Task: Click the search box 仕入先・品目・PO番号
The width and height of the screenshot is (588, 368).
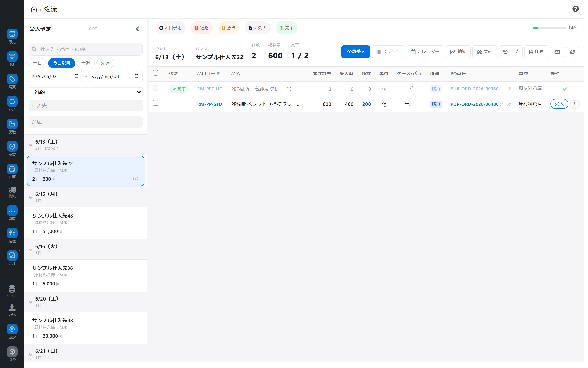Action: [86, 49]
